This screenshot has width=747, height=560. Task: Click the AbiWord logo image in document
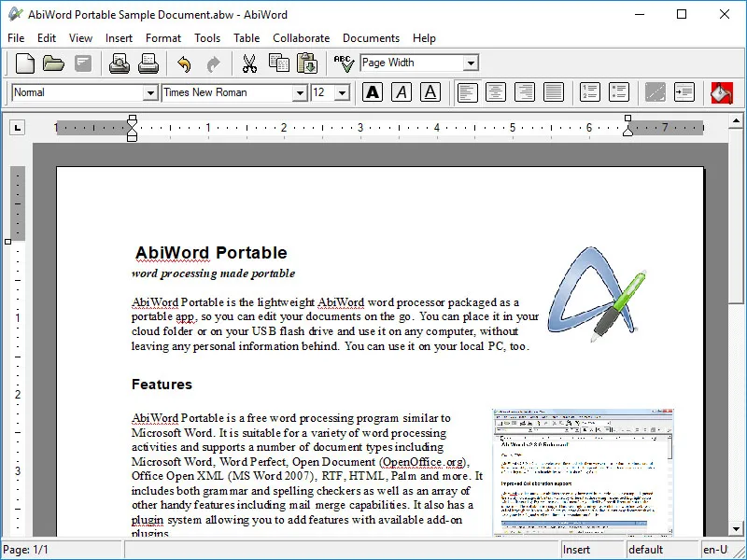tap(597, 294)
